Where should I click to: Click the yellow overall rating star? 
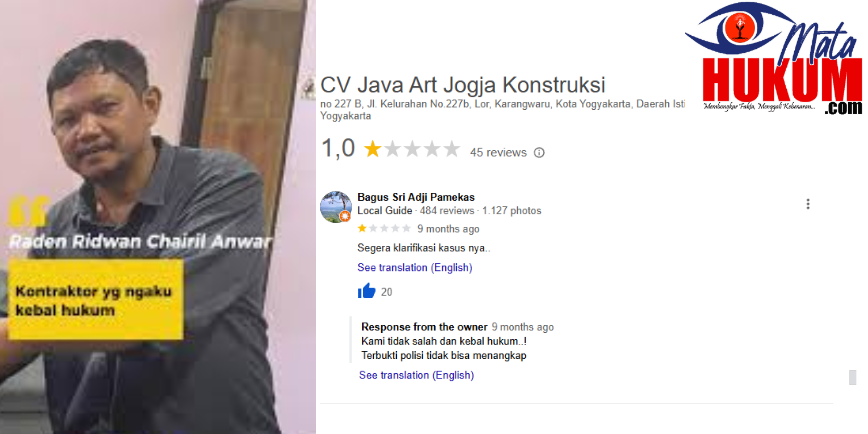tap(373, 149)
